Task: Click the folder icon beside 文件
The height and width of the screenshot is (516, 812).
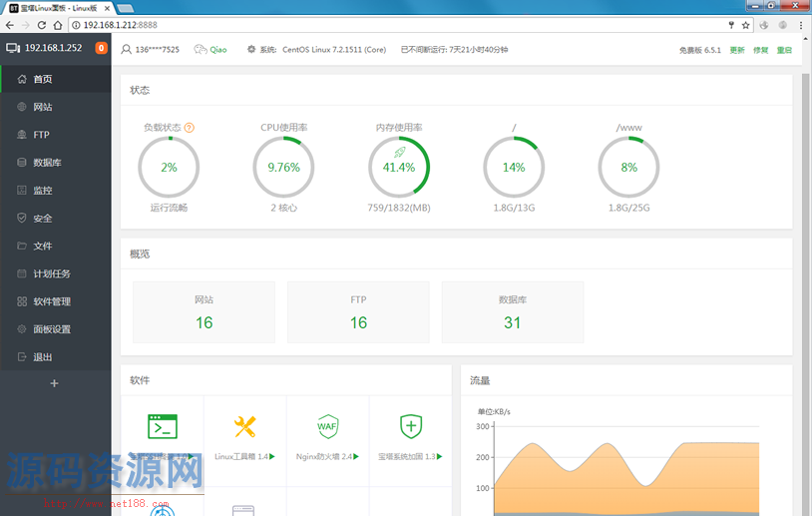Action: [x=22, y=246]
